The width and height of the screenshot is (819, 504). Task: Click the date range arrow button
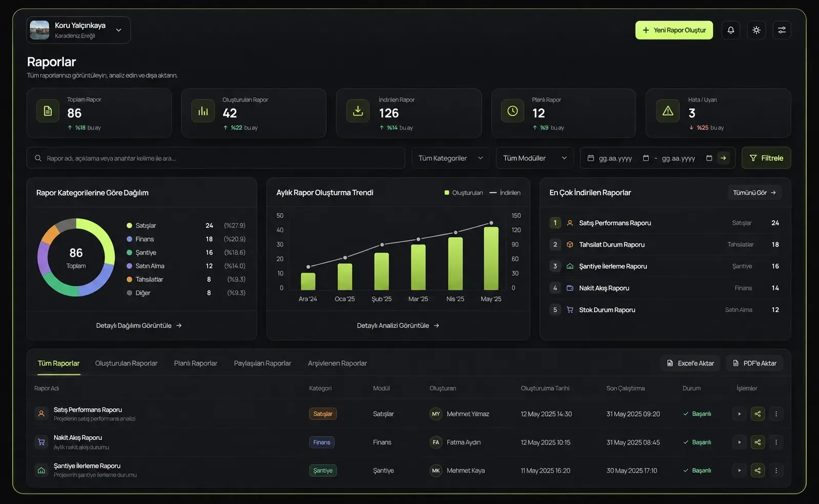tap(723, 158)
